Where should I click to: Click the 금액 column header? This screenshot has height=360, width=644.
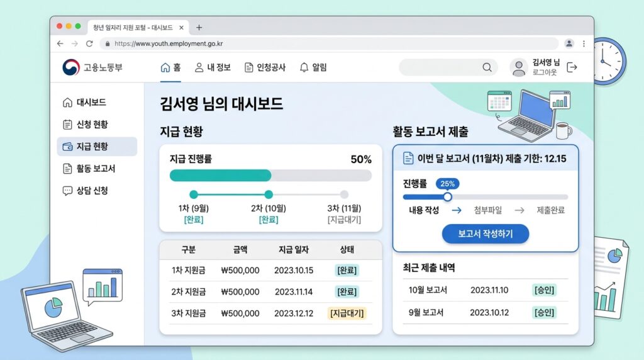point(240,250)
